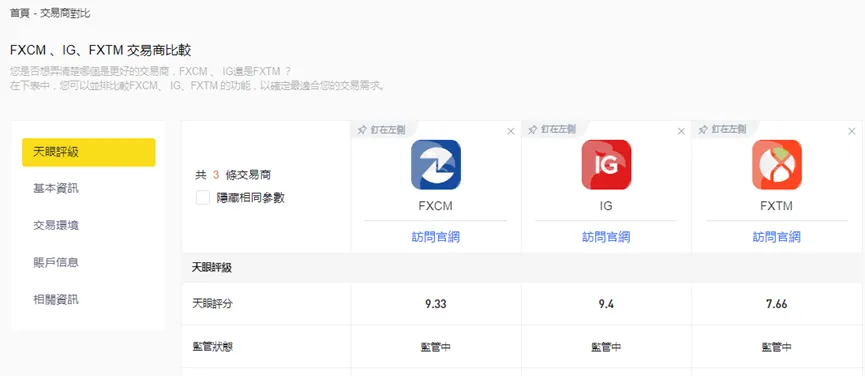Click the FXTM broker logo

point(777,164)
